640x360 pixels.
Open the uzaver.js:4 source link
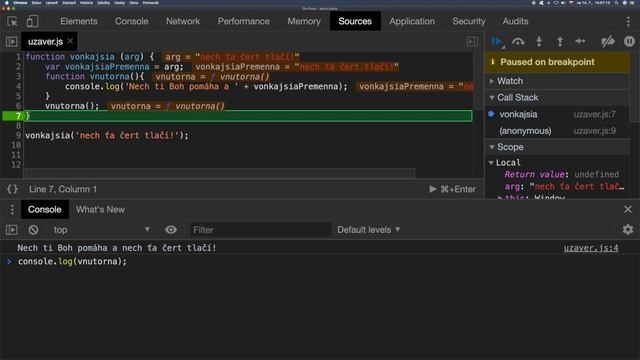[591, 248]
